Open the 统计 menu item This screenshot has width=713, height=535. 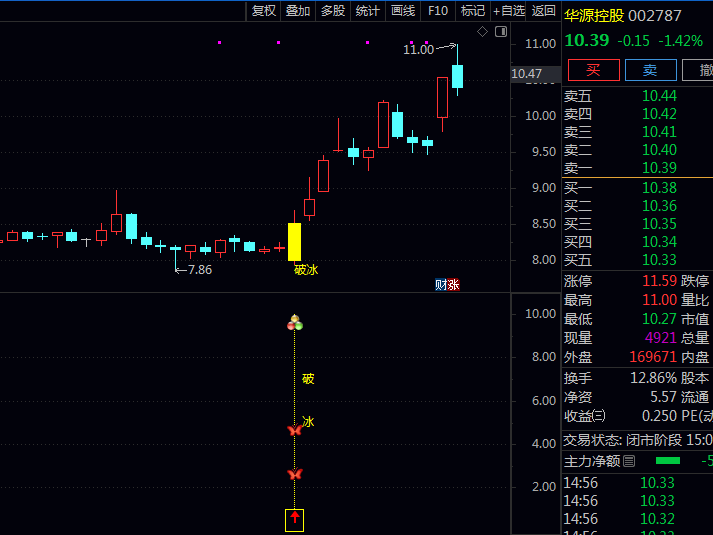pyautogui.click(x=367, y=10)
